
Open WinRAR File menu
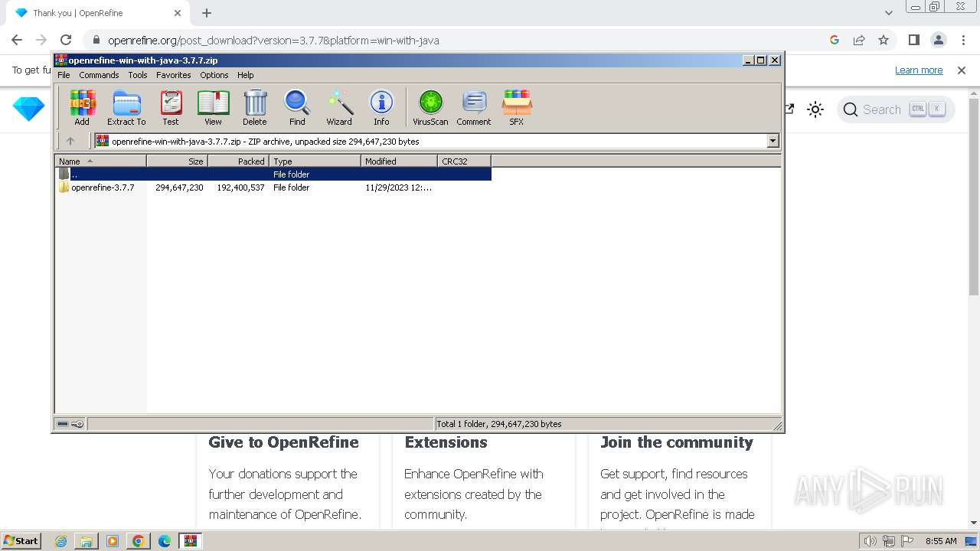(64, 75)
